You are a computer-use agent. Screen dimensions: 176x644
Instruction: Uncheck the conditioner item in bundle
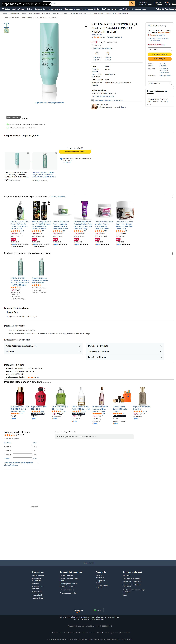point(28,153)
